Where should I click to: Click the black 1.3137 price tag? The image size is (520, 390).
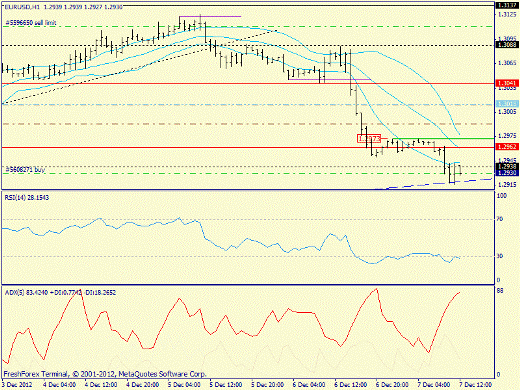pyautogui.click(x=506, y=5)
